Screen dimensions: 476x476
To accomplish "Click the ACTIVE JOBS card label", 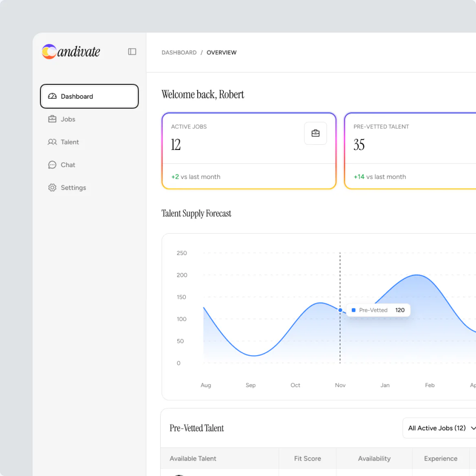I will tap(189, 127).
